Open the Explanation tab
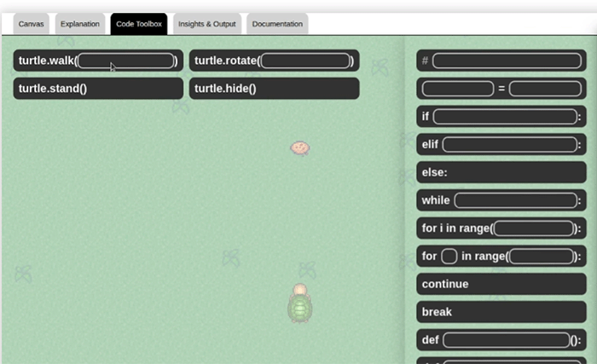Image resolution: width=597 pixels, height=364 pixels. [80, 24]
